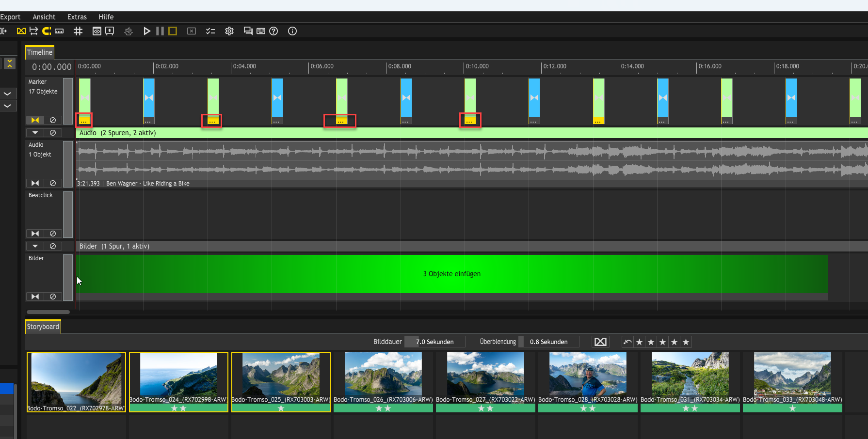Screen dimensions: 868x439
Task: Toggle the yellow snap icon on Marker track
Action: 35,120
